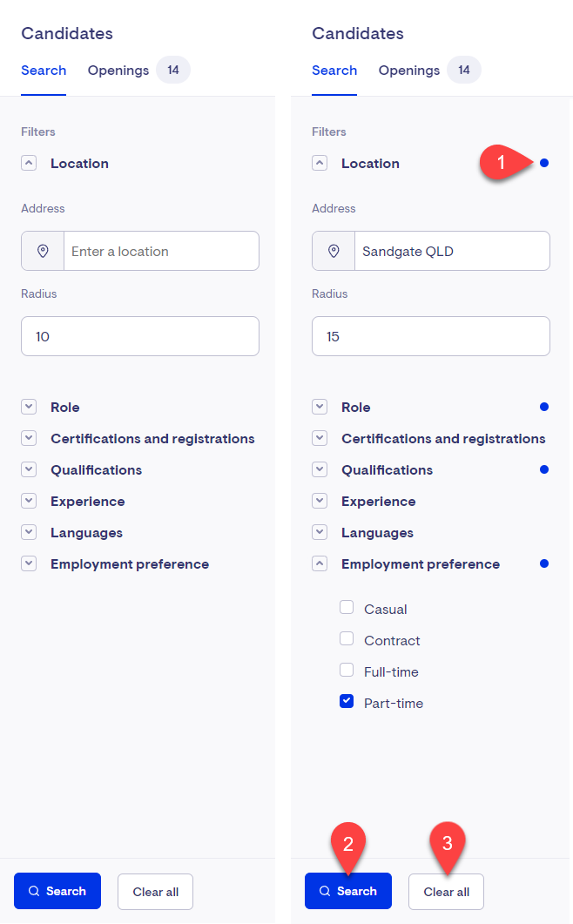Enable the Full-time checkbox

pyautogui.click(x=347, y=670)
